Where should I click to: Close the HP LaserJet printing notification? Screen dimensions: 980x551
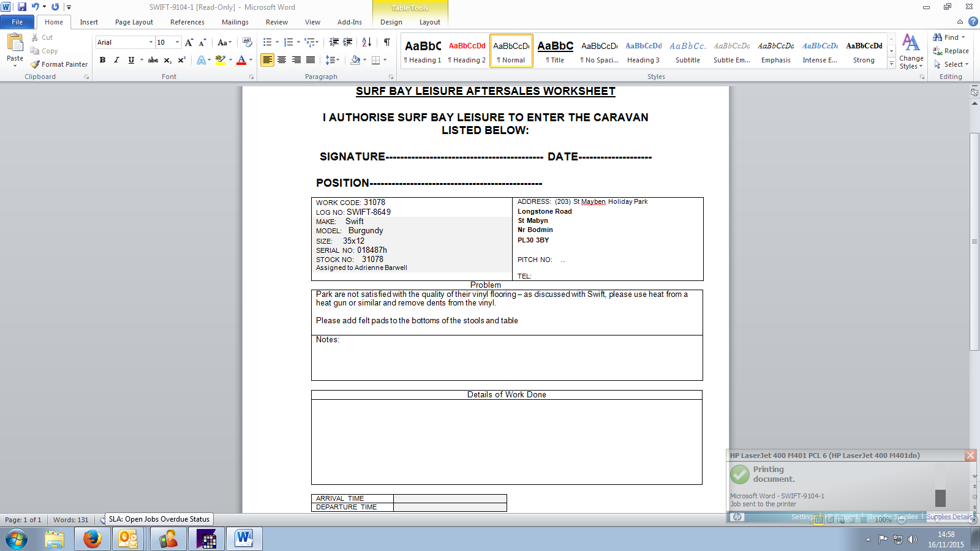[x=970, y=455]
